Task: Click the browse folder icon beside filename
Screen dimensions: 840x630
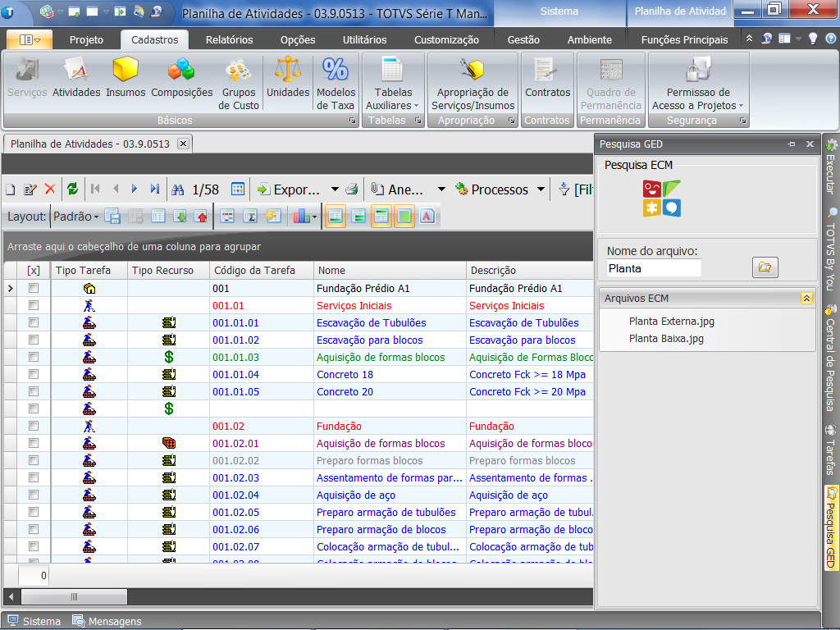Action: click(765, 267)
